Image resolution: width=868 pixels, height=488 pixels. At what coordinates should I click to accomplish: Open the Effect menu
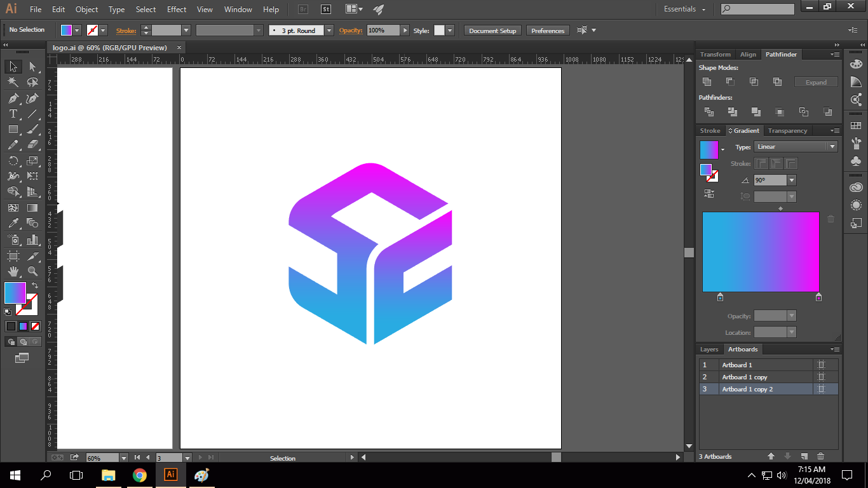tap(177, 10)
